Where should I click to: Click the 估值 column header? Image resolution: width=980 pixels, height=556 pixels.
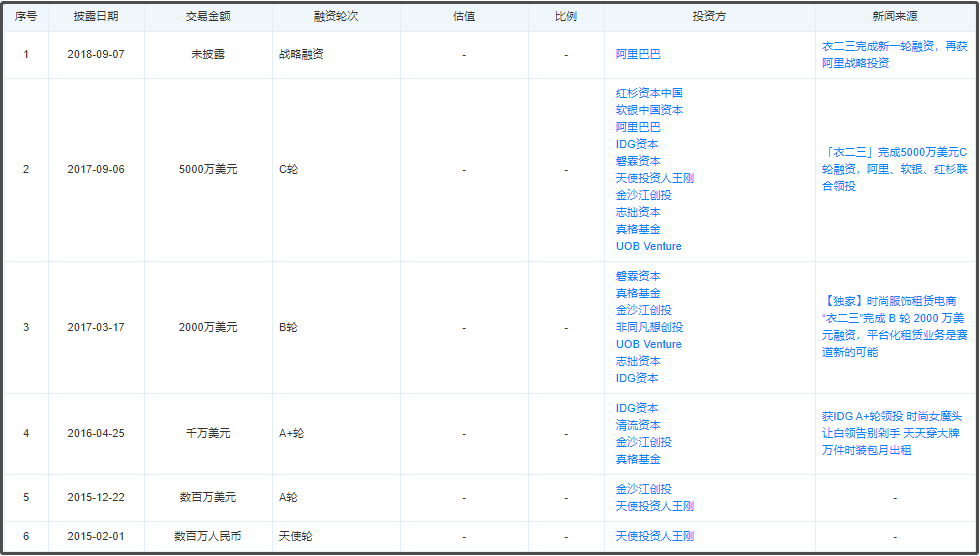tap(464, 17)
